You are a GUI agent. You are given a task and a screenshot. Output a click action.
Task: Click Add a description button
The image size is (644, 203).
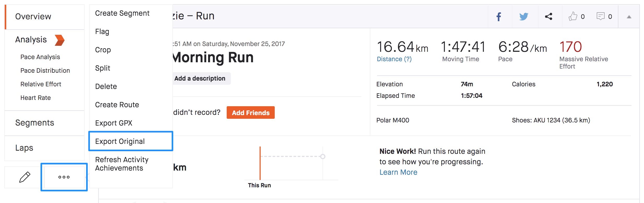tap(200, 78)
